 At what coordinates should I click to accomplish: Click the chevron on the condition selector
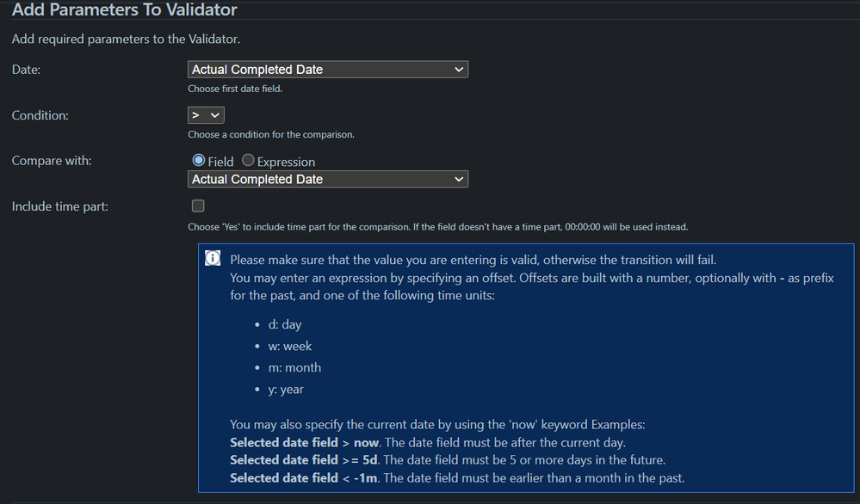click(215, 114)
